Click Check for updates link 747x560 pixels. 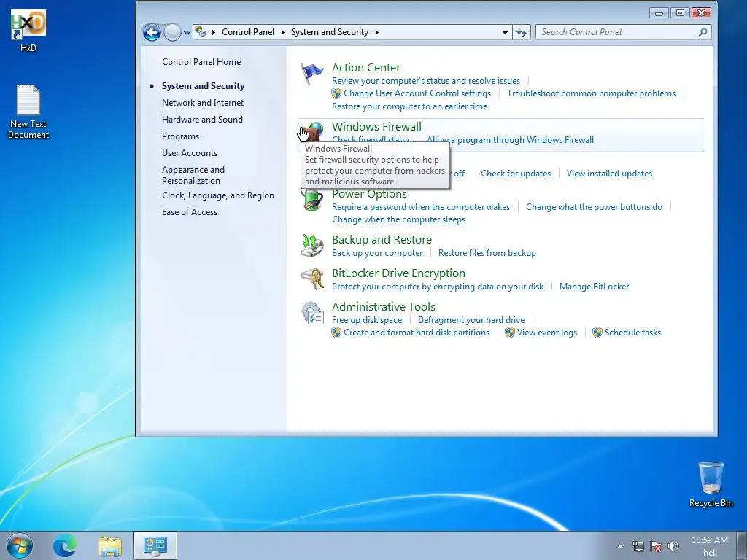[516, 174]
